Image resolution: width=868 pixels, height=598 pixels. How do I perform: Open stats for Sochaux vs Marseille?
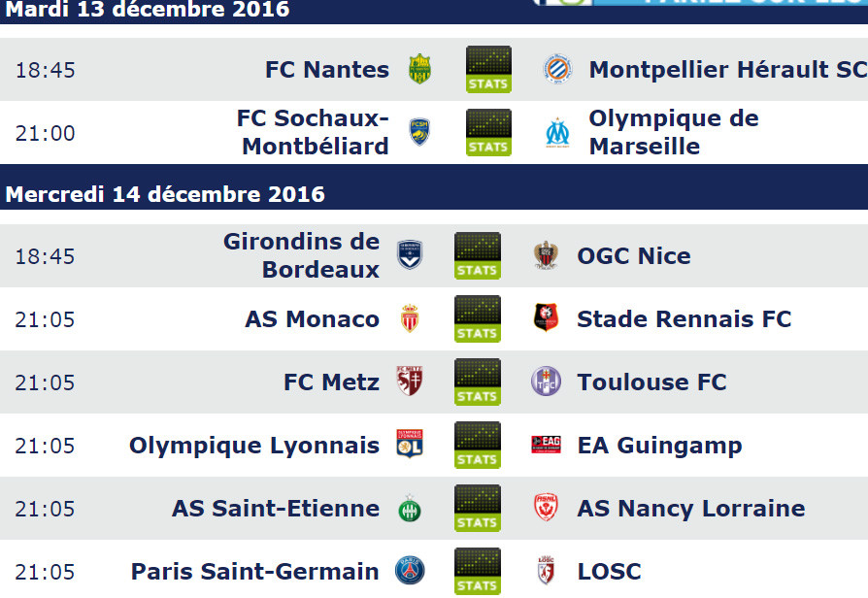(488, 132)
